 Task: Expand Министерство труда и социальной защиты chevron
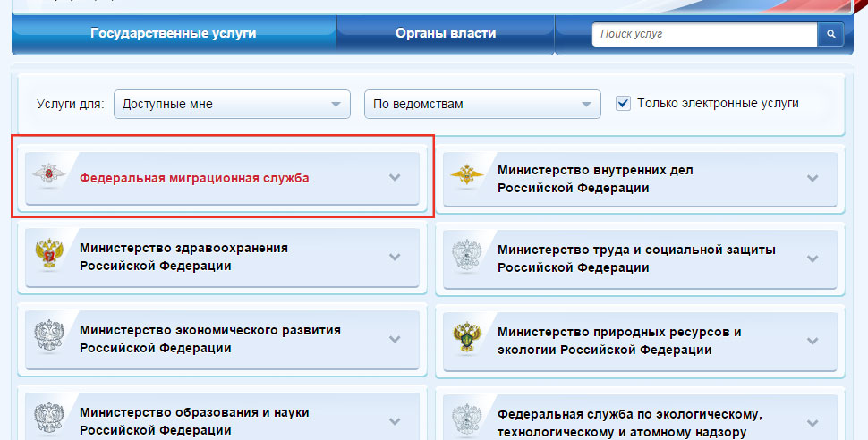click(813, 258)
